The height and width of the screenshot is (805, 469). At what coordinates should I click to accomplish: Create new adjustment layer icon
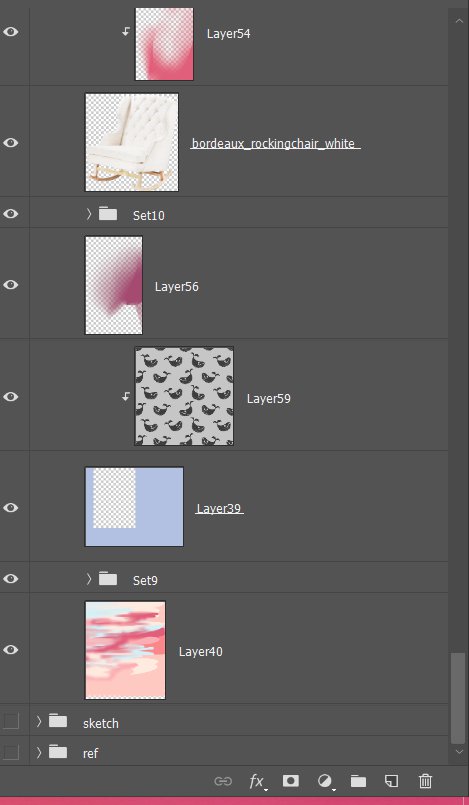pyautogui.click(x=325, y=781)
